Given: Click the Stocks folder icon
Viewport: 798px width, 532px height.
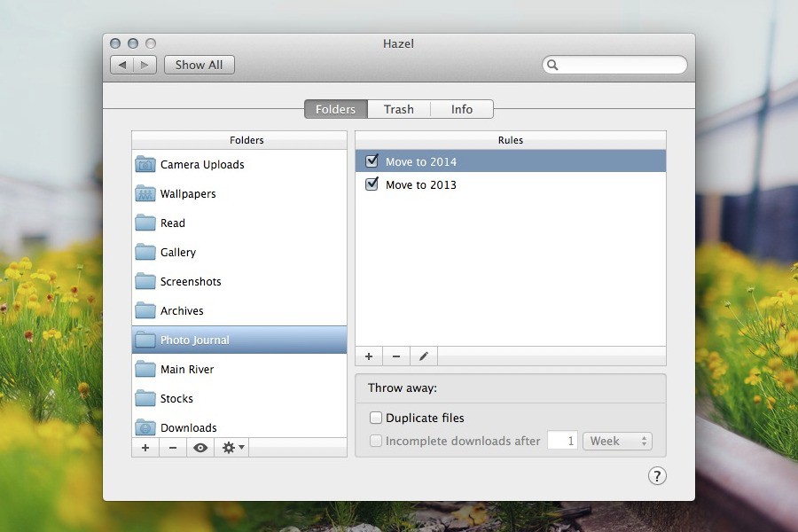Looking at the screenshot, I should pos(145,399).
